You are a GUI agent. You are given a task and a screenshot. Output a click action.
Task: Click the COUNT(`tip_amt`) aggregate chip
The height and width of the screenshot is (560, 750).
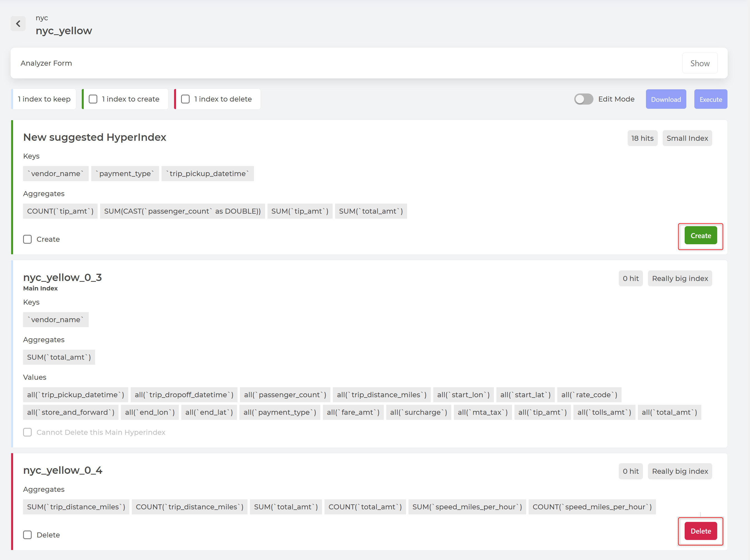(60, 211)
